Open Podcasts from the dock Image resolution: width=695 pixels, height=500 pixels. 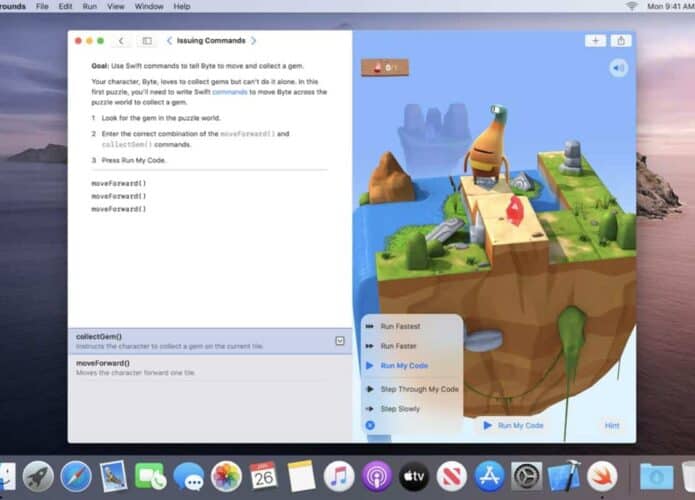[x=376, y=477]
